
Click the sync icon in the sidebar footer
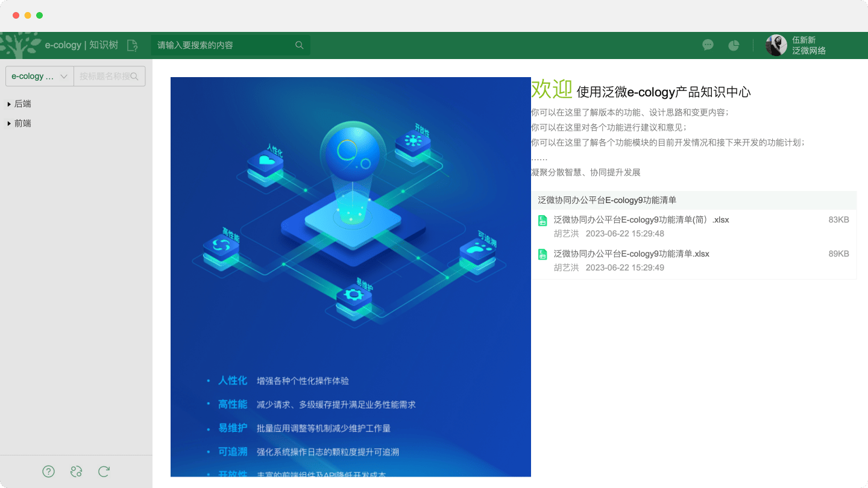point(76,472)
